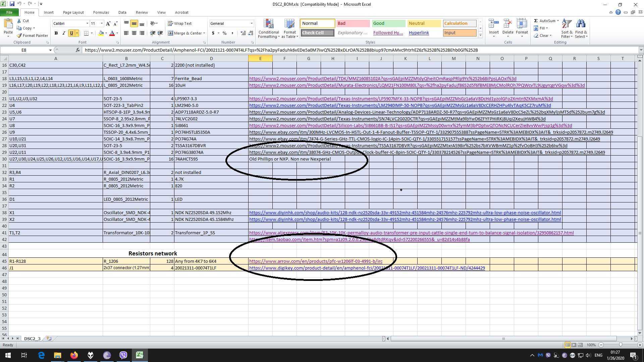Toggle Bottom Align vertical alignment
This screenshot has width=644, height=362.
click(142, 23)
